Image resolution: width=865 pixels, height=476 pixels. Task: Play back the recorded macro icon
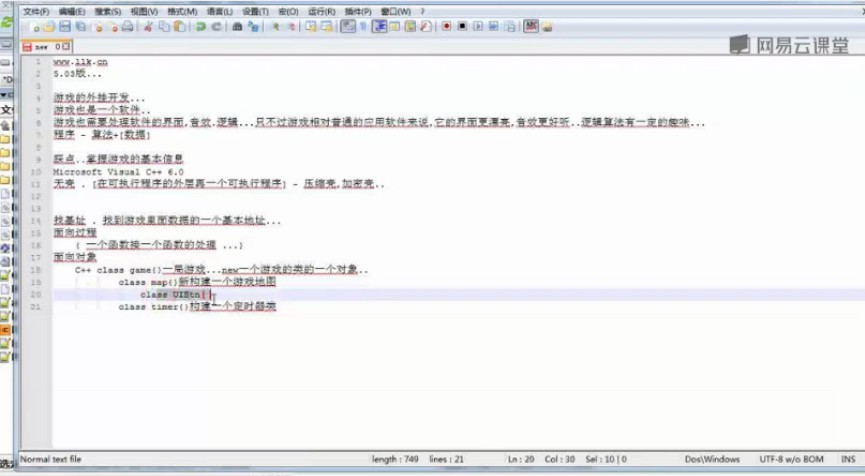(478, 26)
